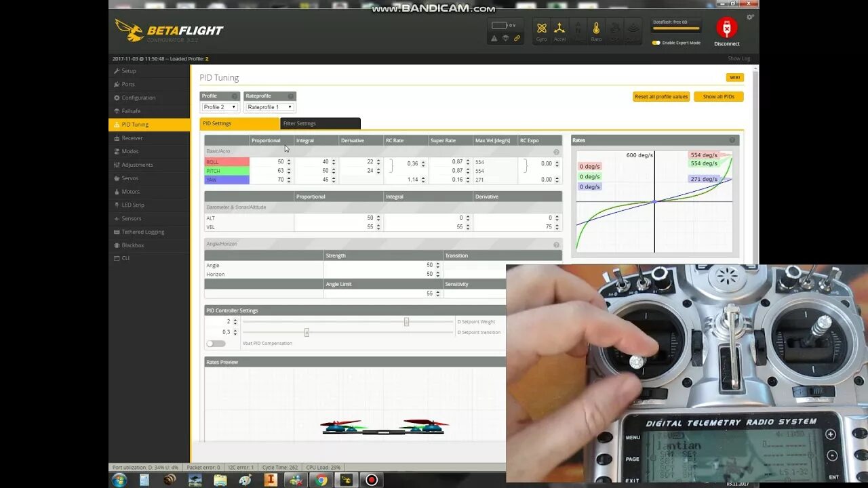Open the WIKI button
This screenshot has height=488, width=868.
pyautogui.click(x=734, y=77)
